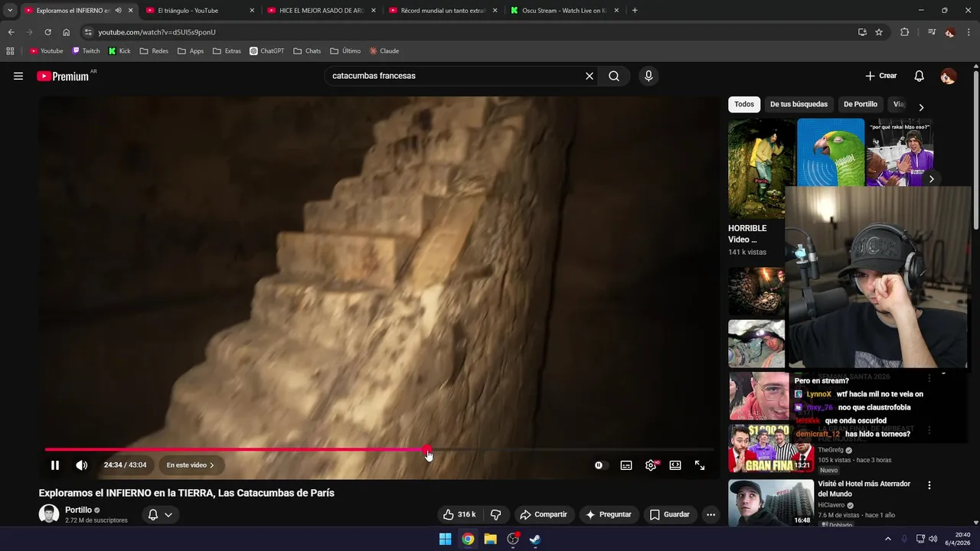Select the 'De tus búsquedas' chip
Image resolution: width=980 pixels, height=551 pixels.
(x=799, y=104)
